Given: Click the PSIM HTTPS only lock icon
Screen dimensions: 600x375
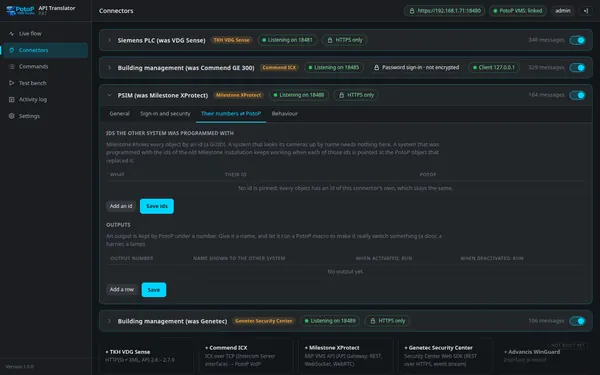Looking at the screenshot, I should (341, 95).
